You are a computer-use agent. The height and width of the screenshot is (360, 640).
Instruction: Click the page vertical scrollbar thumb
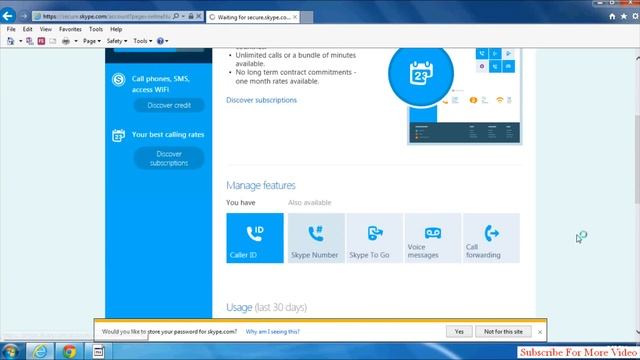point(637,161)
